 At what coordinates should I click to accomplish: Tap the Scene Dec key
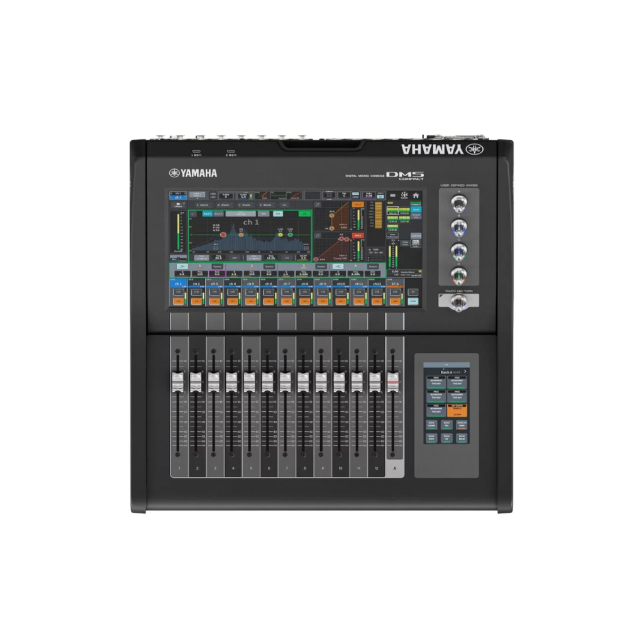pos(447,425)
